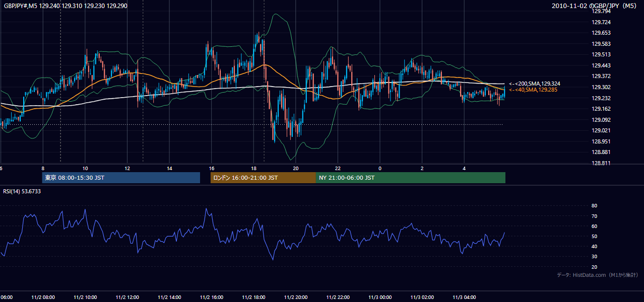Click price axis value 129.092
Image resolution: width=644 pixels, height=302 pixels.
(x=601, y=120)
